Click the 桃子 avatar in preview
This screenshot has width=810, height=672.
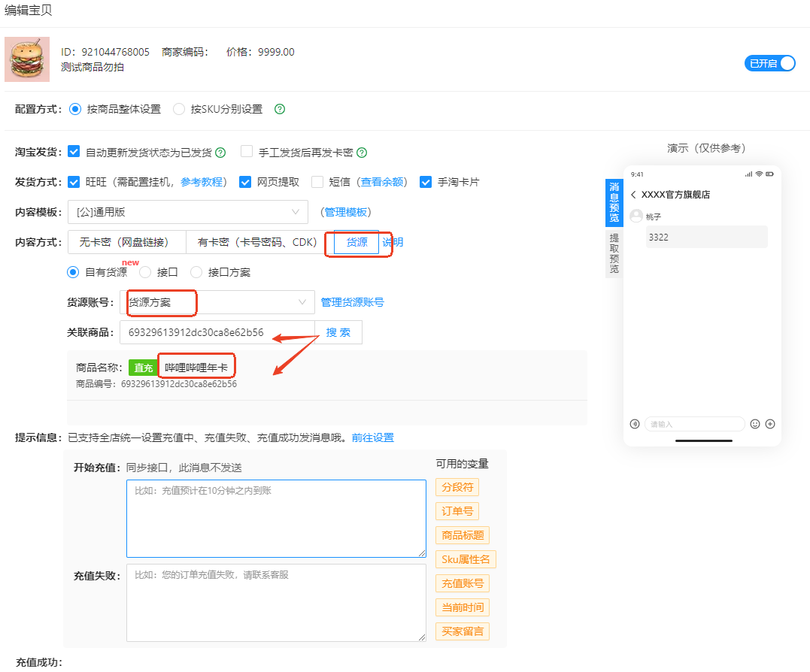click(636, 216)
